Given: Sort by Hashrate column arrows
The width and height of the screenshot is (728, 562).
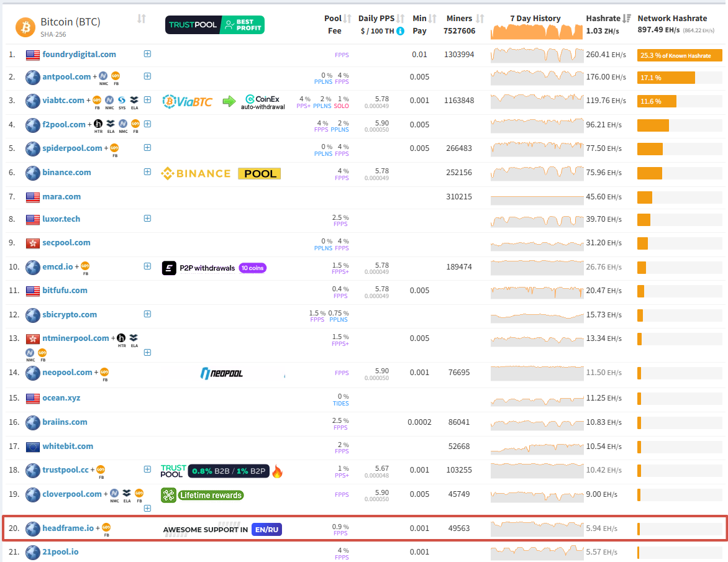Looking at the screenshot, I should (627, 19).
